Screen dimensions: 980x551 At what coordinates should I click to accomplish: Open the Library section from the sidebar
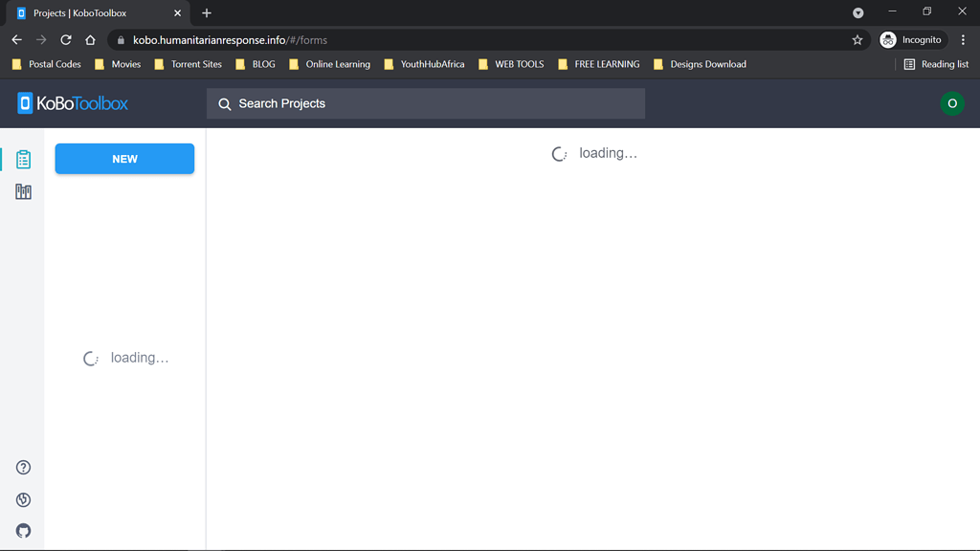coord(22,190)
